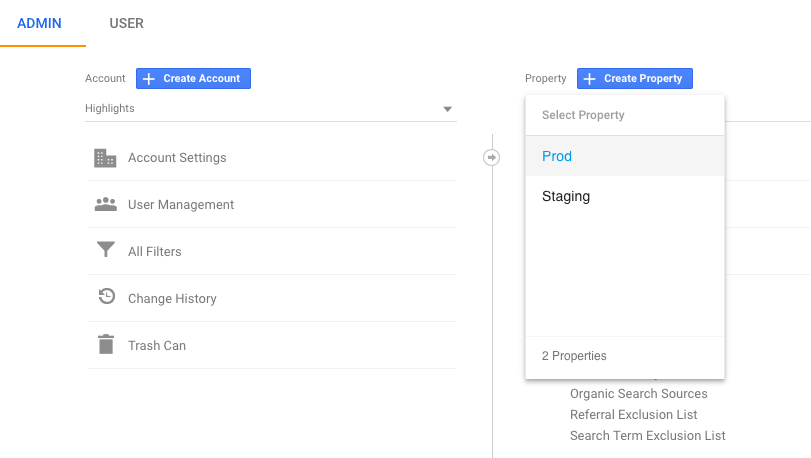811x458 pixels.
Task: Open the ADMIN tab
Action: click(x=40, y=23)
